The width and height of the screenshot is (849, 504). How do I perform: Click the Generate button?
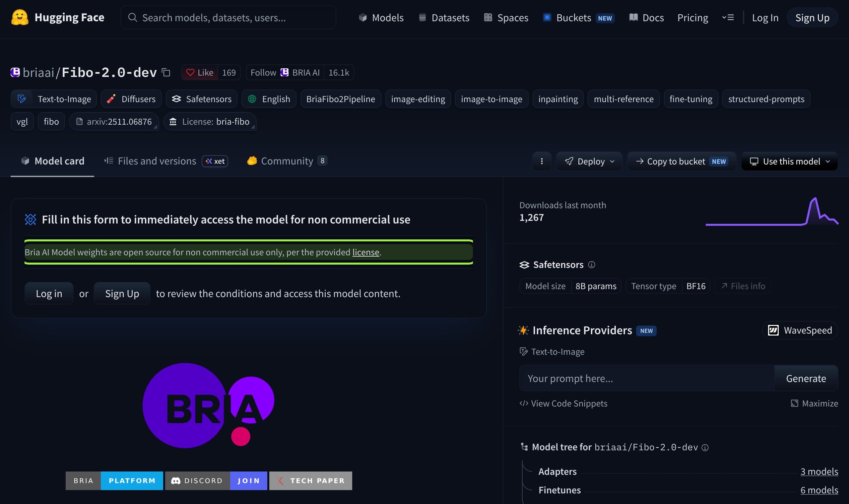click(806, 378)
